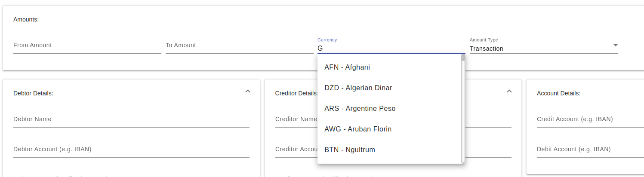Image resolution: width=644 pixels, height=177 pixels.
Task: Click the Currency autocomplete field
Action: click(x=391, y=49)
